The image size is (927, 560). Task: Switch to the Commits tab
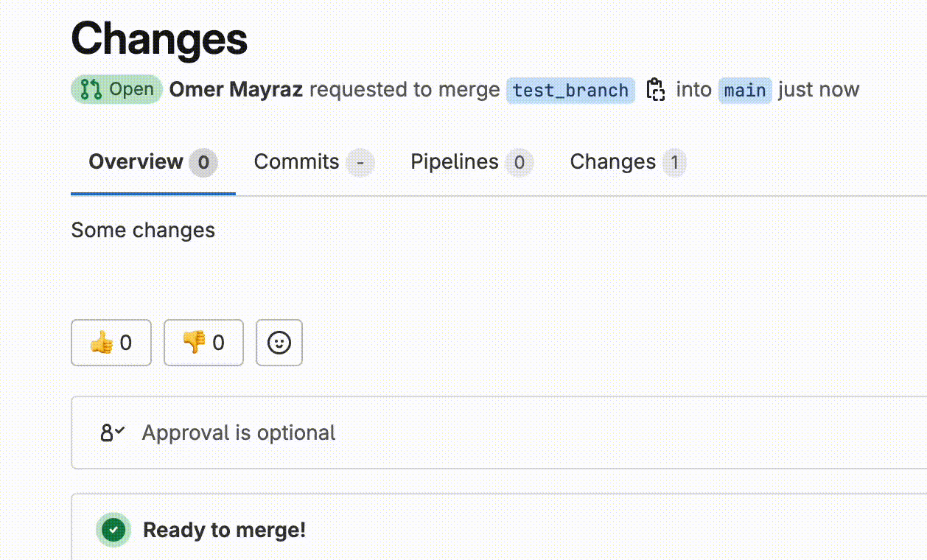coord(298,161)
